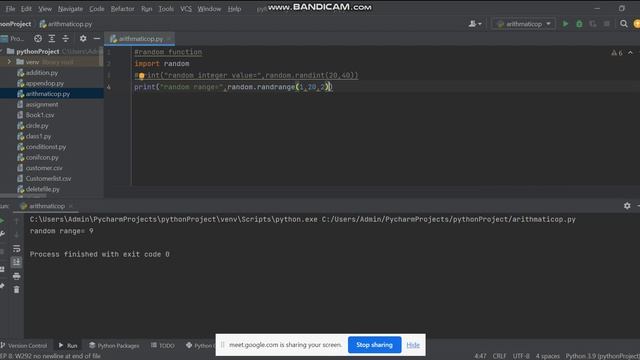Run the arithmaticop configuration with green play
This screenshot has width=640, height=360.
tap(565, 24)
